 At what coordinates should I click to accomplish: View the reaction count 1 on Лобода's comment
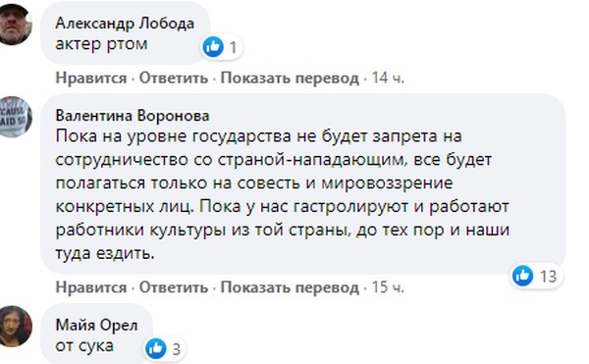coord(234,48)
